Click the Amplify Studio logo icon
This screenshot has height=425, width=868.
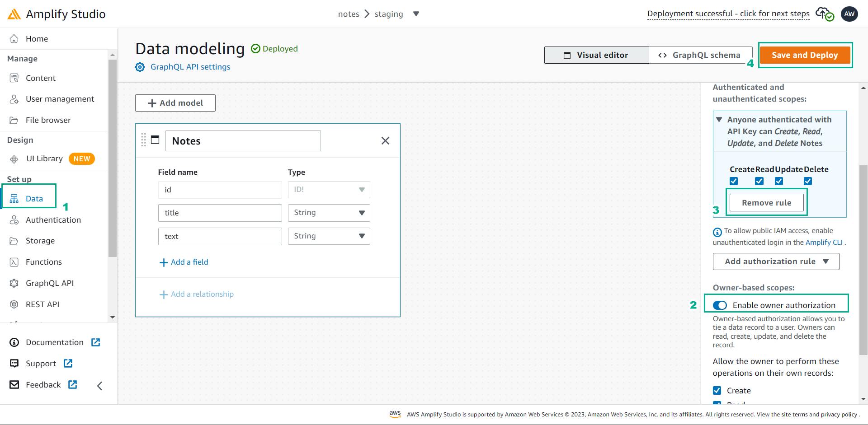pyautogui.click(x=14, y=14)
